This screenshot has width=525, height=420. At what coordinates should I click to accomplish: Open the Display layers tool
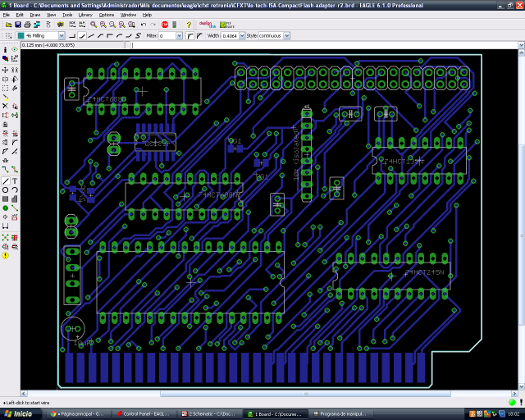(x=5, y=58)
